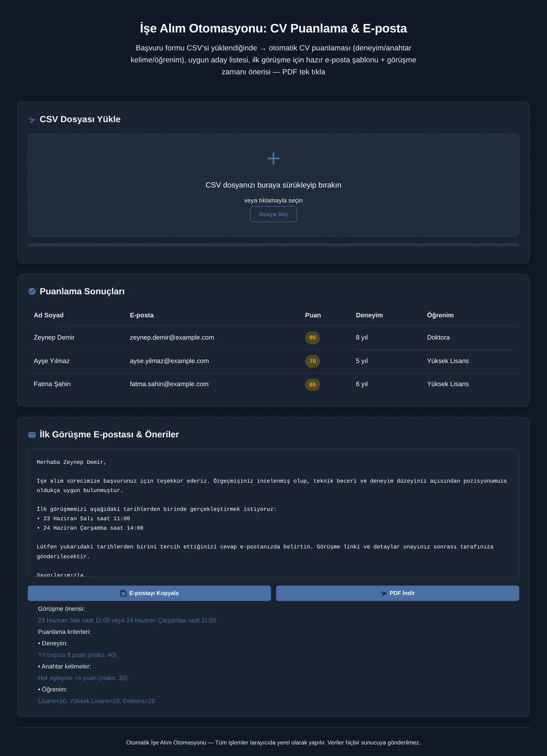This screenshot has height=756, width=547.
Task: Click the 24 Haziran Çarşamba line in email
Action: (x=90, y=528)
